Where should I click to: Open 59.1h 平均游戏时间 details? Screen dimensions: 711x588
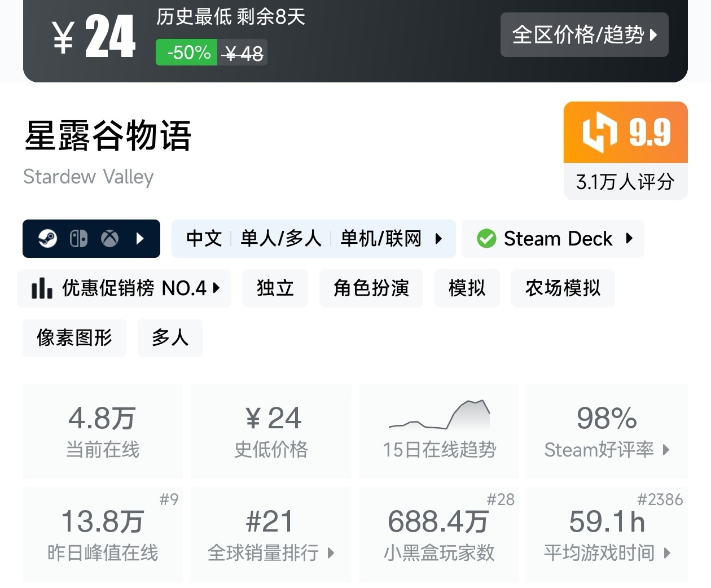(607, 534)
